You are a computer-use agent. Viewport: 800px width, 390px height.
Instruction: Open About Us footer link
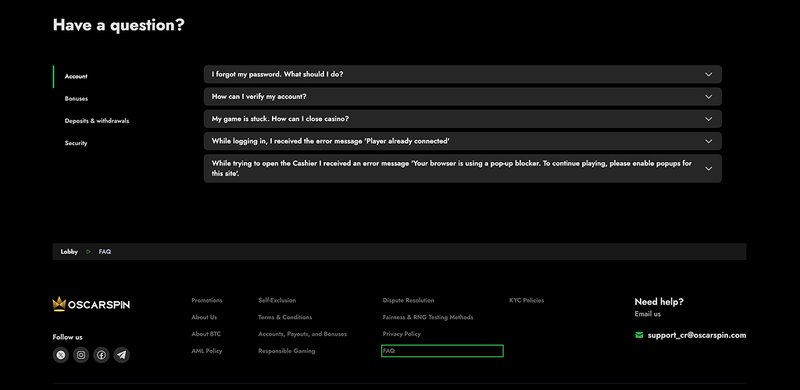(204, 317)
